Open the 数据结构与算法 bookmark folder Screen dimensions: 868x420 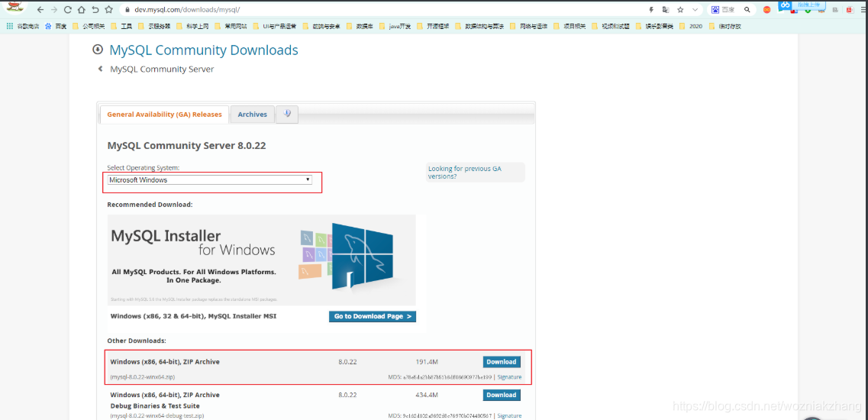(479, 26)
